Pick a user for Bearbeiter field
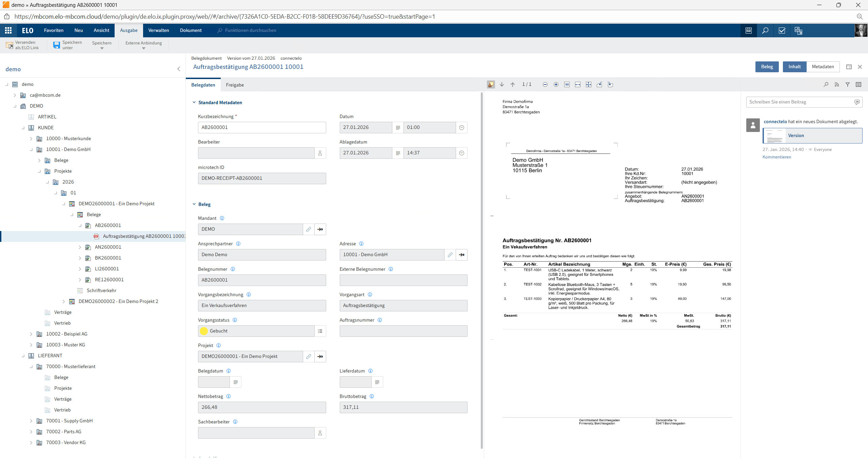 320,153
